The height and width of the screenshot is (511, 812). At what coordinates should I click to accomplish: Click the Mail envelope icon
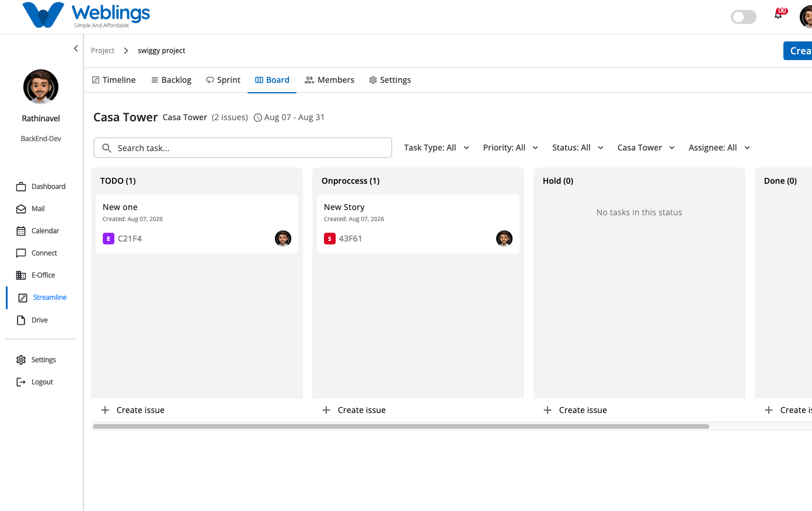(21, 209)
